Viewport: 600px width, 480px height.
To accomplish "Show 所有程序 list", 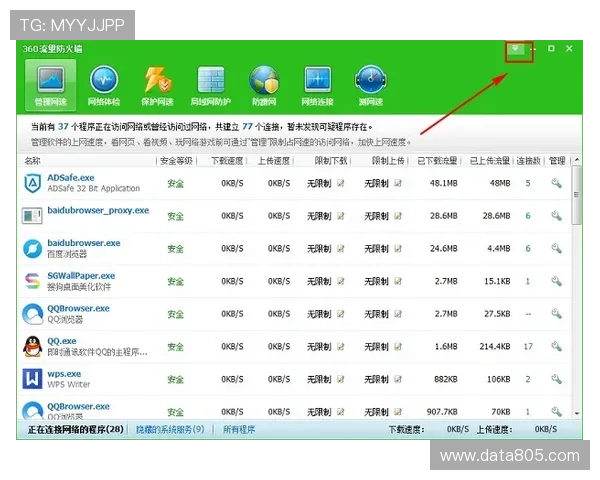I will (x=239, y=429).
